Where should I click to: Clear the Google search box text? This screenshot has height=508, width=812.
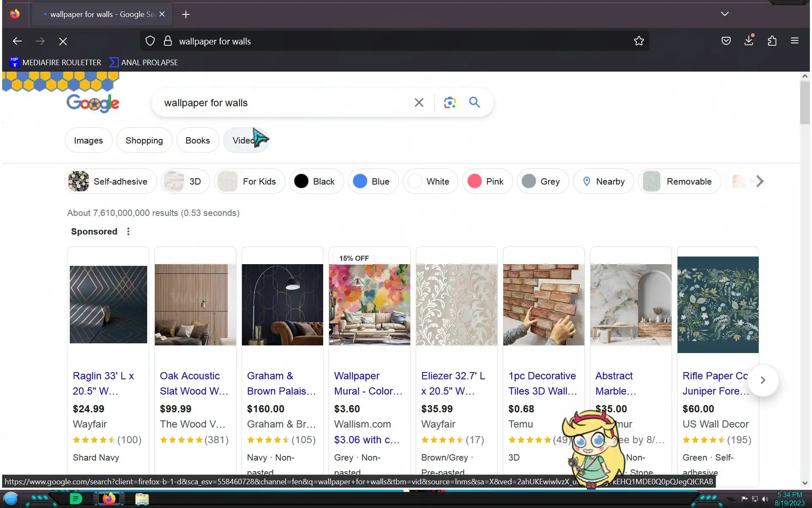pos(419,102)
